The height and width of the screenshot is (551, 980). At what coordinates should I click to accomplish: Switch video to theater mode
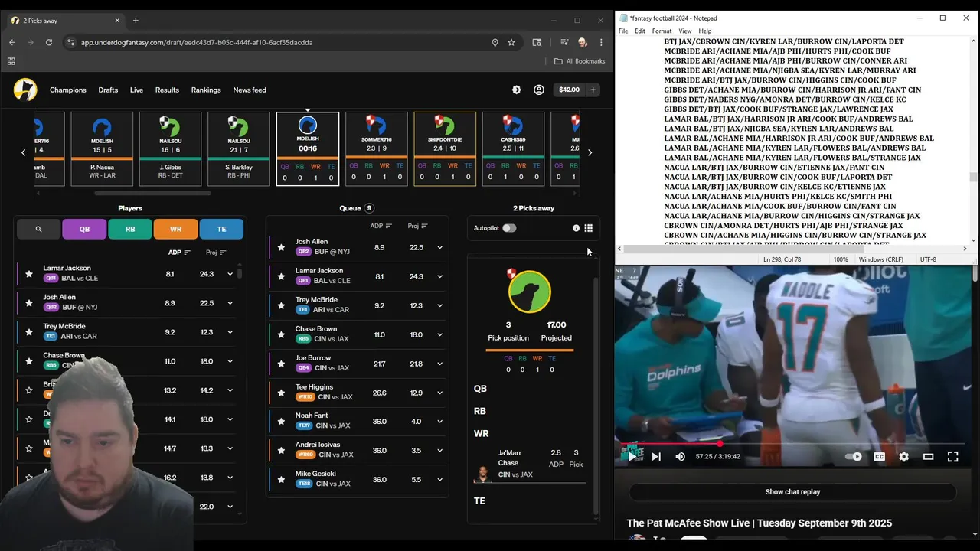point(928,456)
